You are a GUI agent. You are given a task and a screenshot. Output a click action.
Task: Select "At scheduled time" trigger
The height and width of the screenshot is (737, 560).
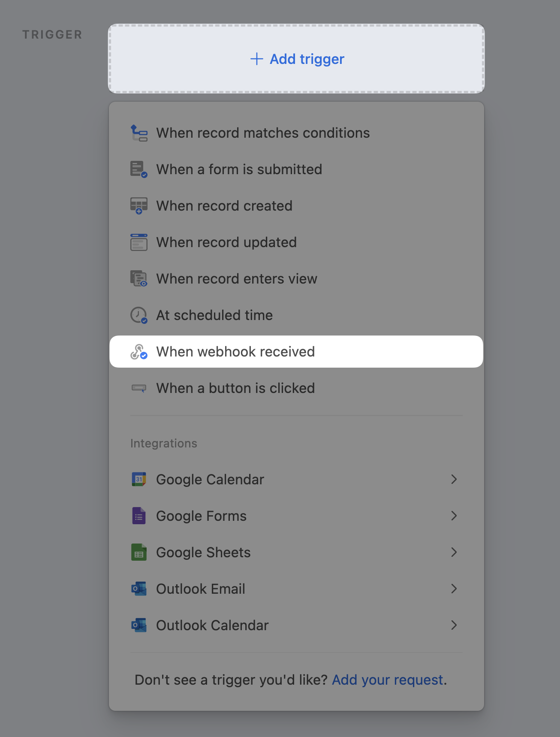(x=214, y=315)
